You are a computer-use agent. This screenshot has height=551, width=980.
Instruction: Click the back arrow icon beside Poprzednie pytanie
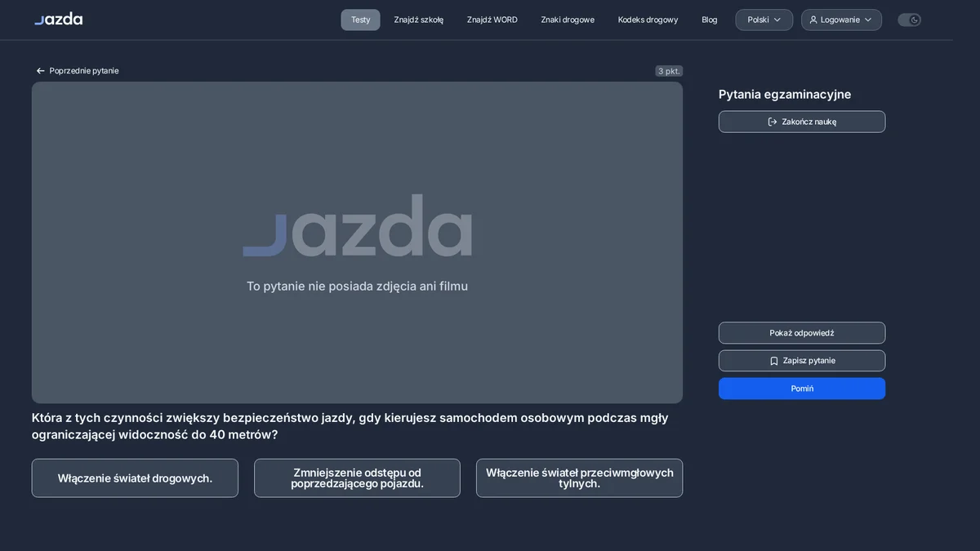(40, 71)
